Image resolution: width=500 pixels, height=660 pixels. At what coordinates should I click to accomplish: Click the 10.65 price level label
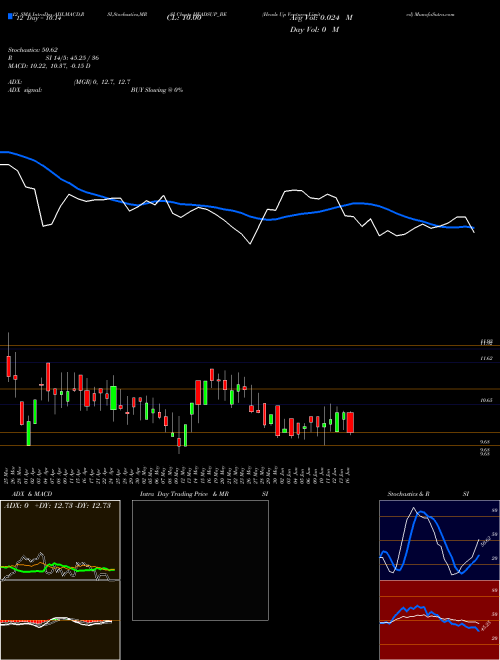(487, 401)
